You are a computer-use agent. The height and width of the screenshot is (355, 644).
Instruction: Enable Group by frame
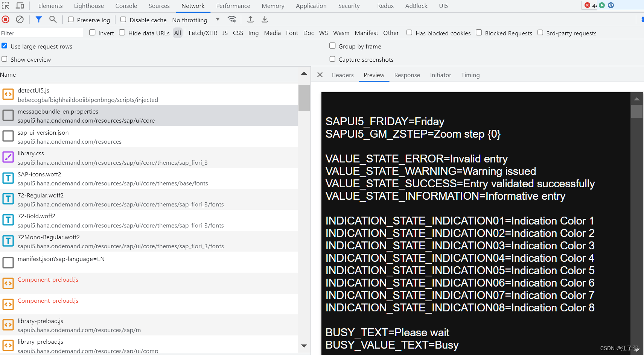[x=332, y=46]
